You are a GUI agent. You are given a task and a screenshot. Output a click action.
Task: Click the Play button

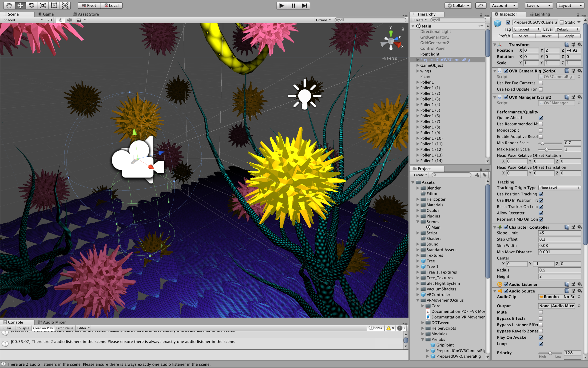(282, 5)
